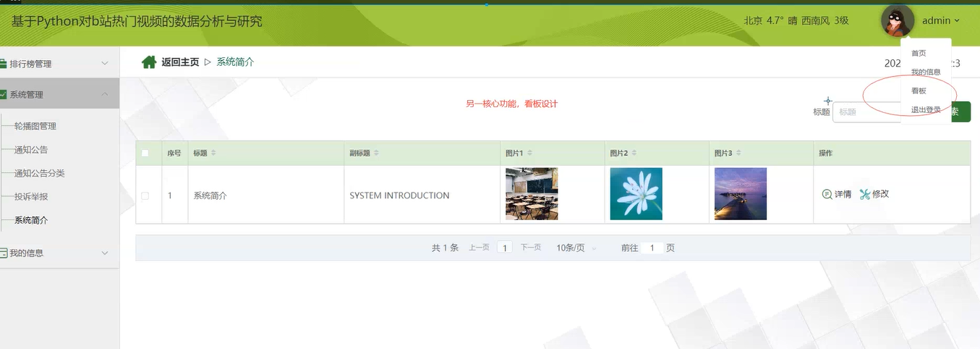
Task: Click the 共 1 条 total count text
Action: click(x=445, y=248)
